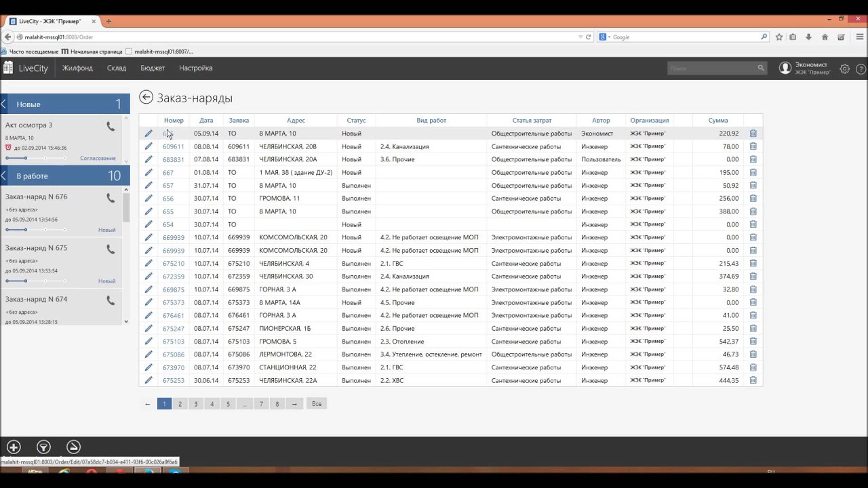
Task: Click trash icon in the 220,92 row
Action: pyautogui.click(x=753, y=134)
